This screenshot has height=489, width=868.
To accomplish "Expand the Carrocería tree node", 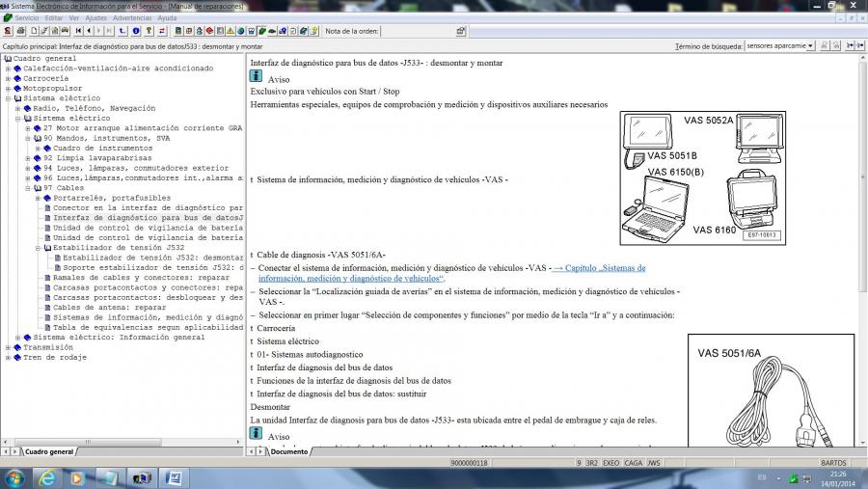I will 8,79.
